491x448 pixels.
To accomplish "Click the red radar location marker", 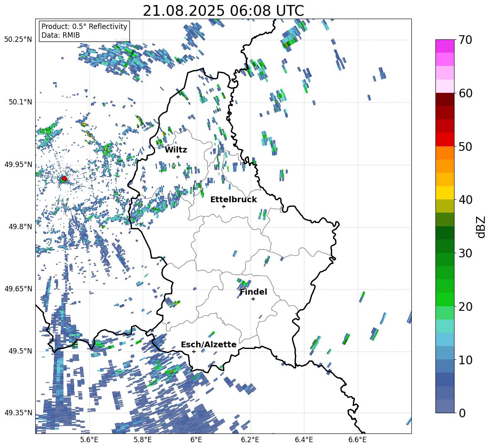I will [64, 178].
